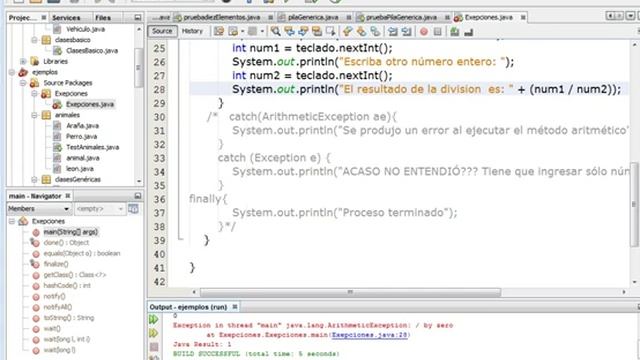
Task: Switch editor to Source view
Action: [162, 31]
